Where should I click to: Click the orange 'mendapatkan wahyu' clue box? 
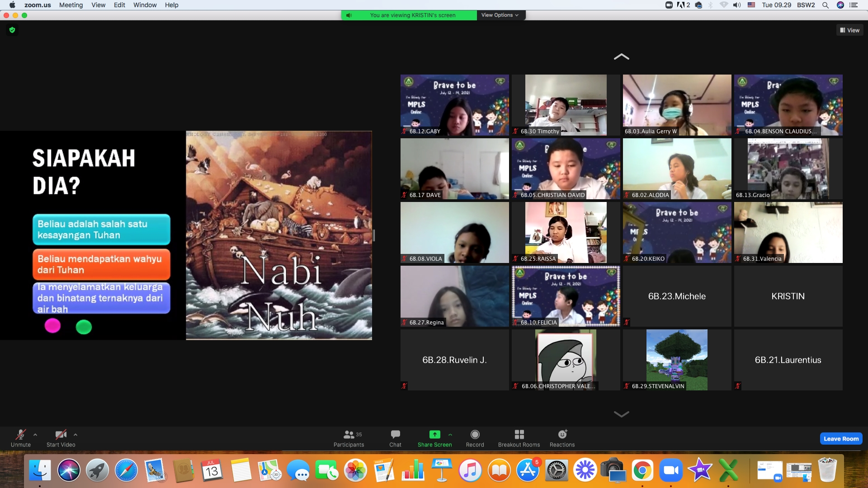(x=101, y=264)
